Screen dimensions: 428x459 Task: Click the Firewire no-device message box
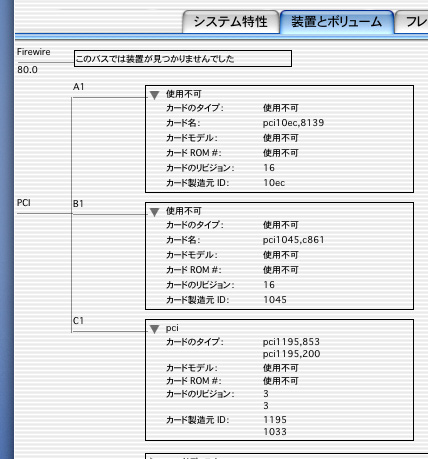[x=183, y=59]
